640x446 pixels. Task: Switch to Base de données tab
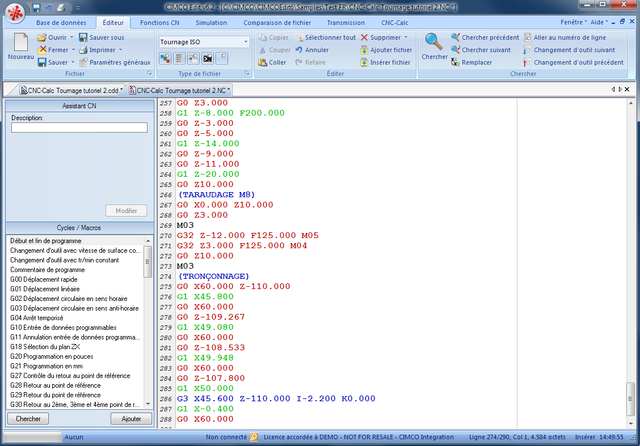(x=61, y=23)
